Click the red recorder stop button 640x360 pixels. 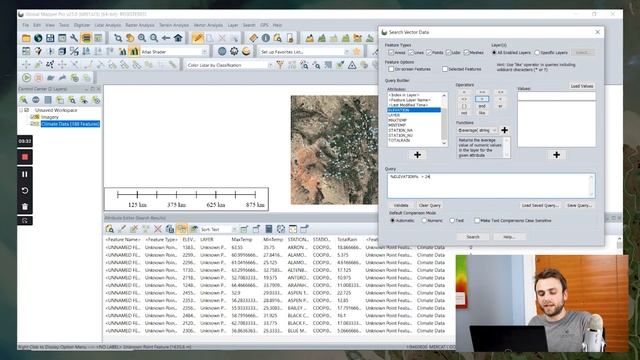click(x=25, y=157)
